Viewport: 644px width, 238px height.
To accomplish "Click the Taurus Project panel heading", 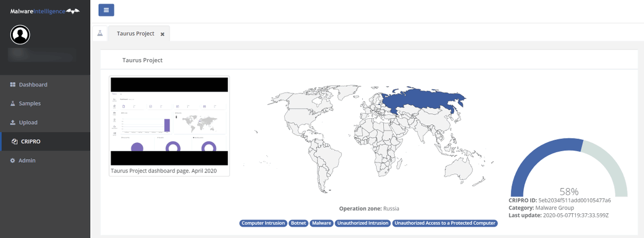I will (142, 60).
